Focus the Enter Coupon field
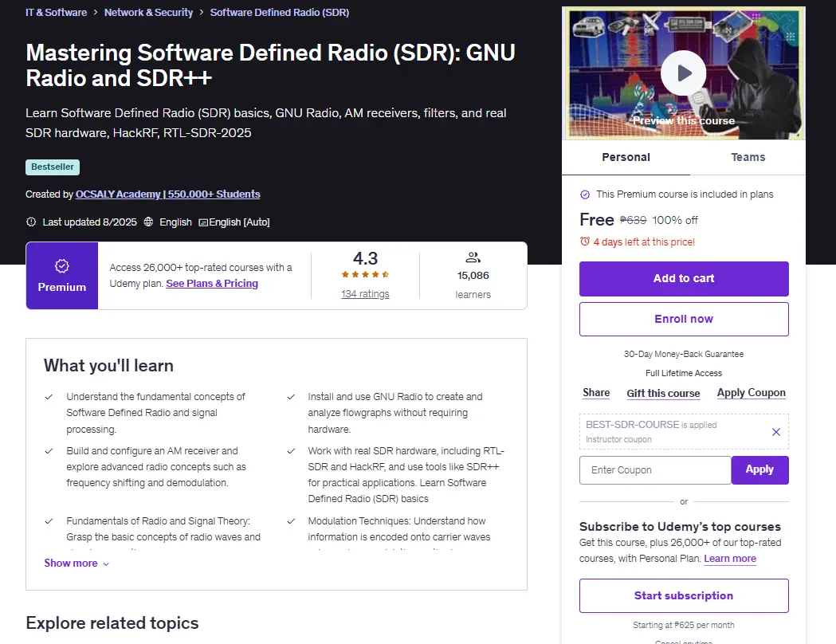Screen dimensions: 836x644 (x=655, y=470)
